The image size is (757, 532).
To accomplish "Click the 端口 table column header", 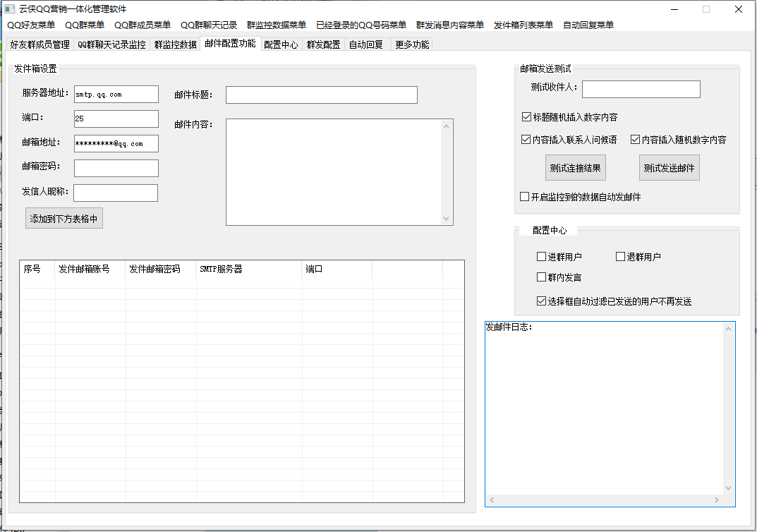I will pos(337,270).
